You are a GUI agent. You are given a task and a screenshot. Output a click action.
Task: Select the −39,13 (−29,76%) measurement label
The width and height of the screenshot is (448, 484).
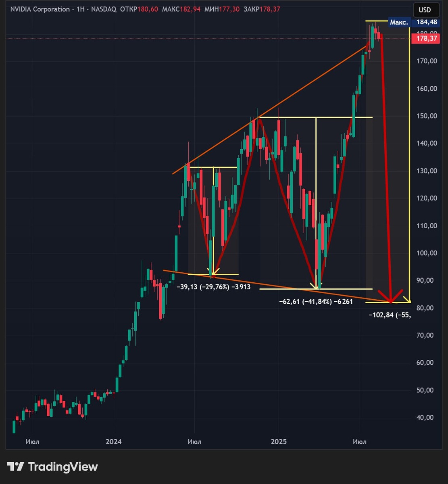214,287
